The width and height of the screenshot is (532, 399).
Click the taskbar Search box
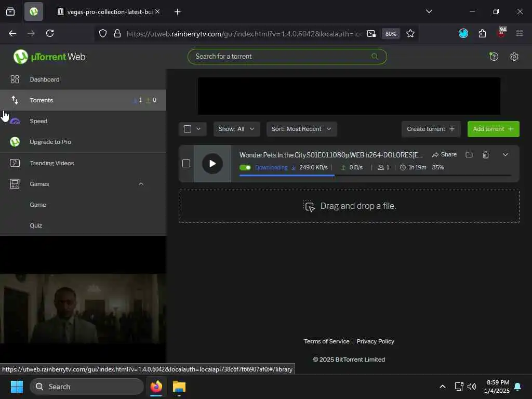pyautogui.click(x=87, y=387)
